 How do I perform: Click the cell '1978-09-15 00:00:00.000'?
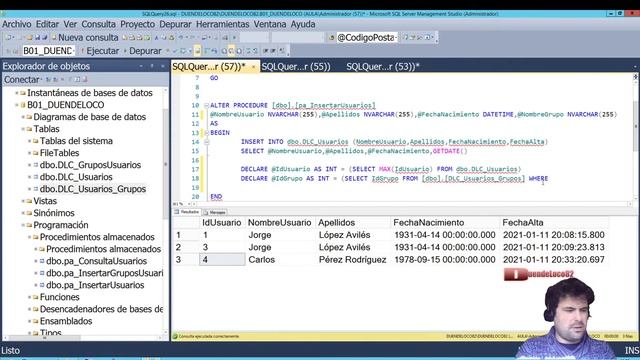(444, 260)
